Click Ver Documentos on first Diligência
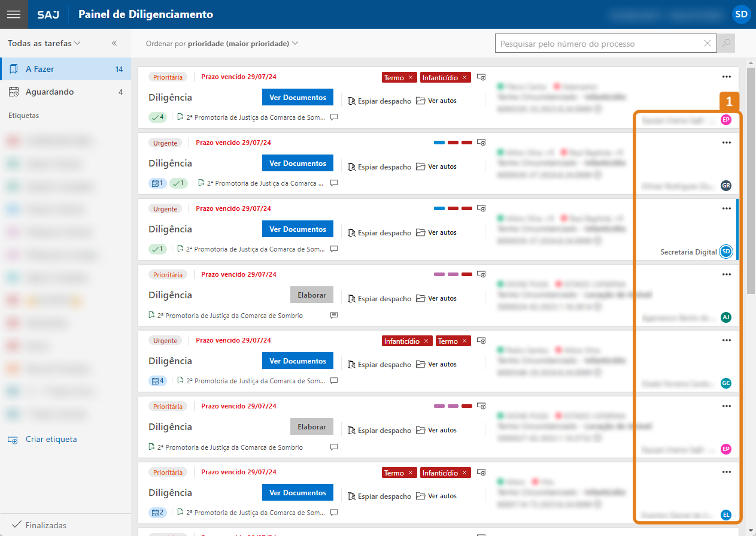 (297, 97)
